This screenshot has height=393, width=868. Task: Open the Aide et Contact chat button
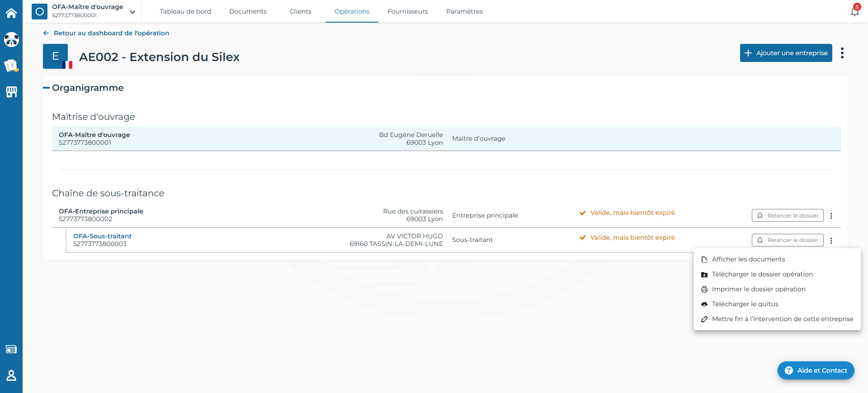click(x=816, y=370)
